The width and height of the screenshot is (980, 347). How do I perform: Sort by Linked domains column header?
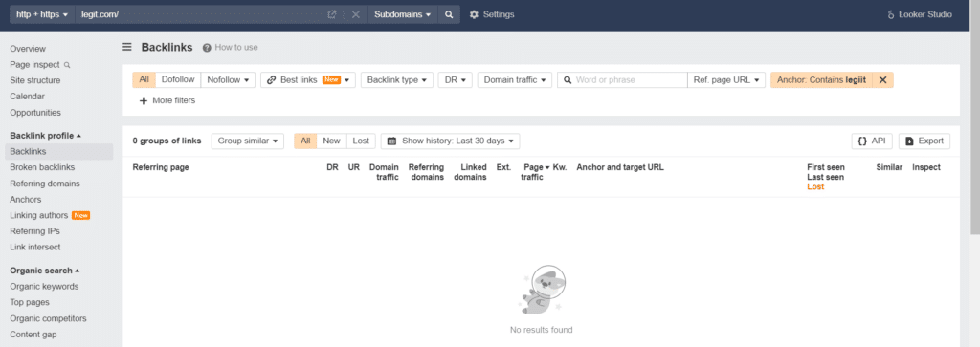click(x=470, y=172)
